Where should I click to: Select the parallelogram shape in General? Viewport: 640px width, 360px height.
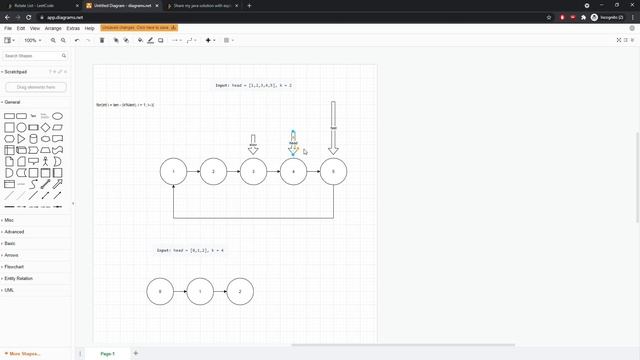58,127
